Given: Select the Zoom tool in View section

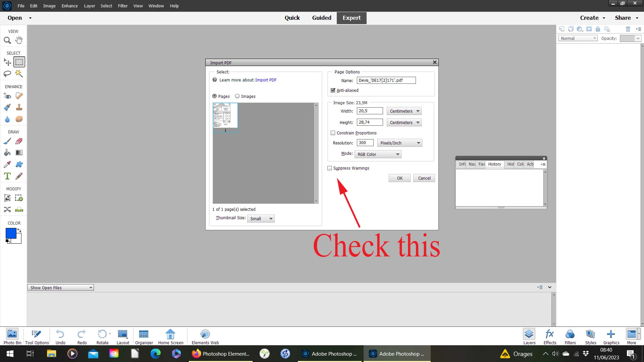Looking at the screenshot, I should (7, 41).
